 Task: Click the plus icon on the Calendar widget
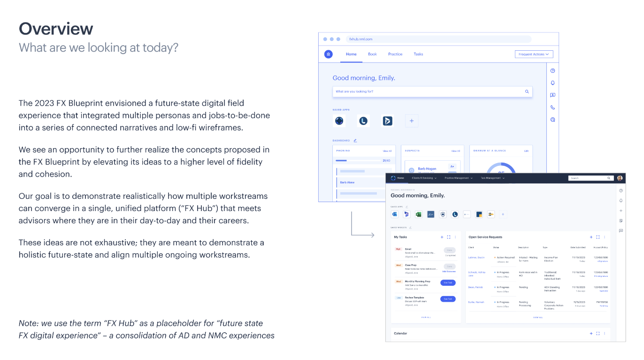591,333
